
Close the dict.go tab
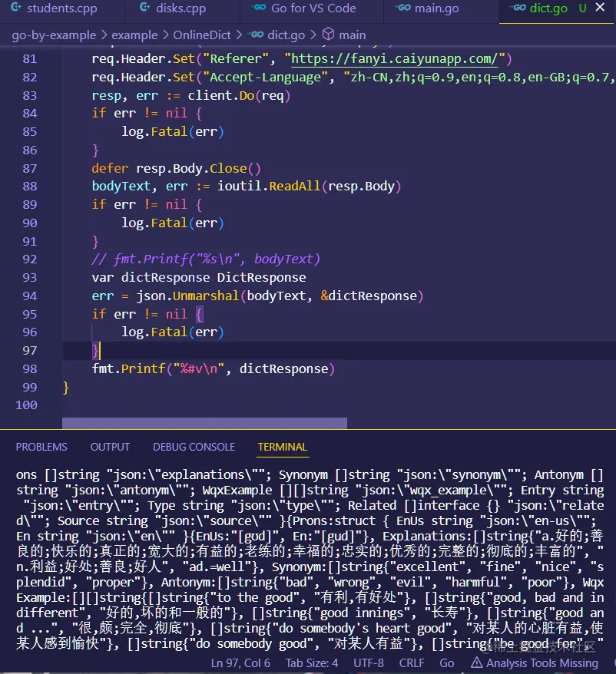pos(600,8)
